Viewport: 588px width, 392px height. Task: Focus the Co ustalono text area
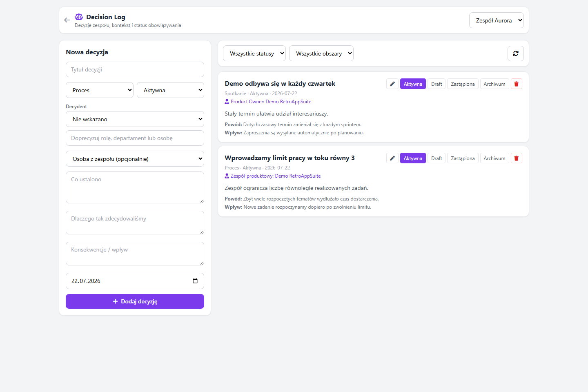[135, 187]
